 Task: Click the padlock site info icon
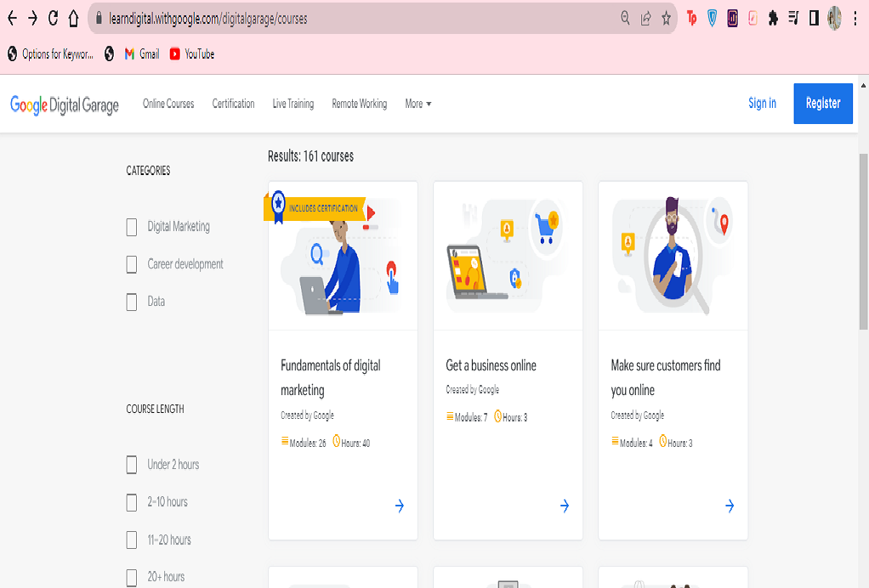pyautogui.click(x=99, y=19)
